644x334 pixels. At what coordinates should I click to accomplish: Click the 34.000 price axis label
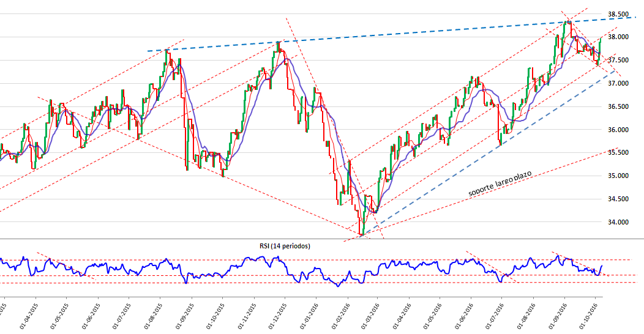[618, 222]
